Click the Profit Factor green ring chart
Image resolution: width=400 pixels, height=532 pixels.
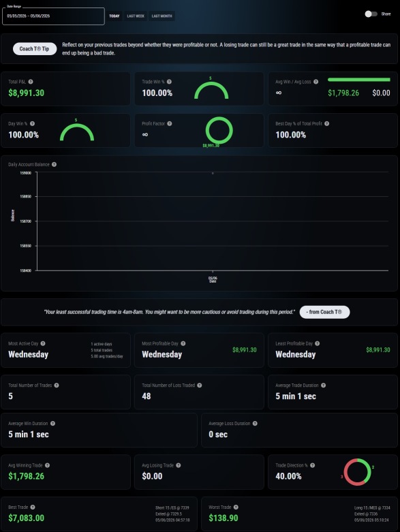(219, 130)
